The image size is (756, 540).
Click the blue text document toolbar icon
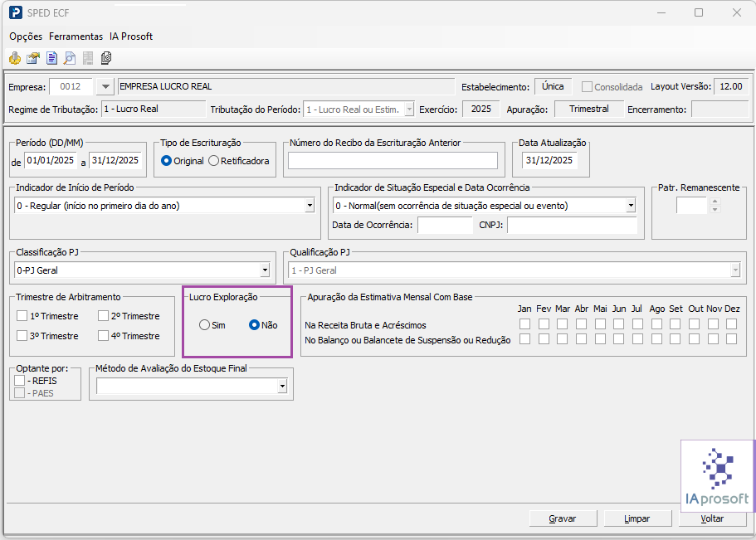pos(51,58)
